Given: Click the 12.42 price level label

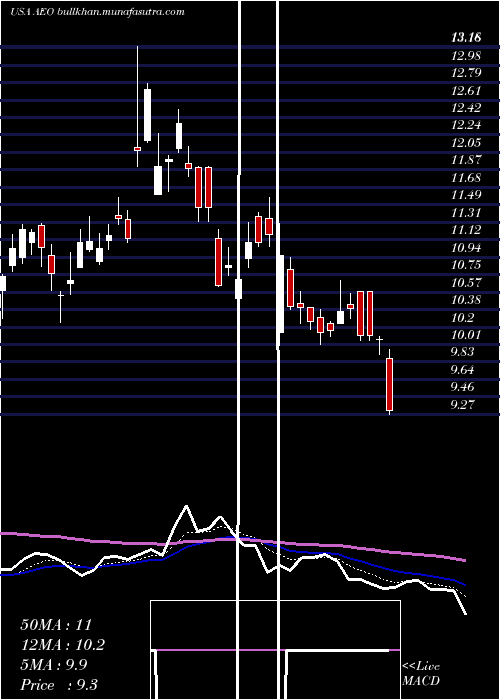Looking at the screenshot, I should pos(466,108).
